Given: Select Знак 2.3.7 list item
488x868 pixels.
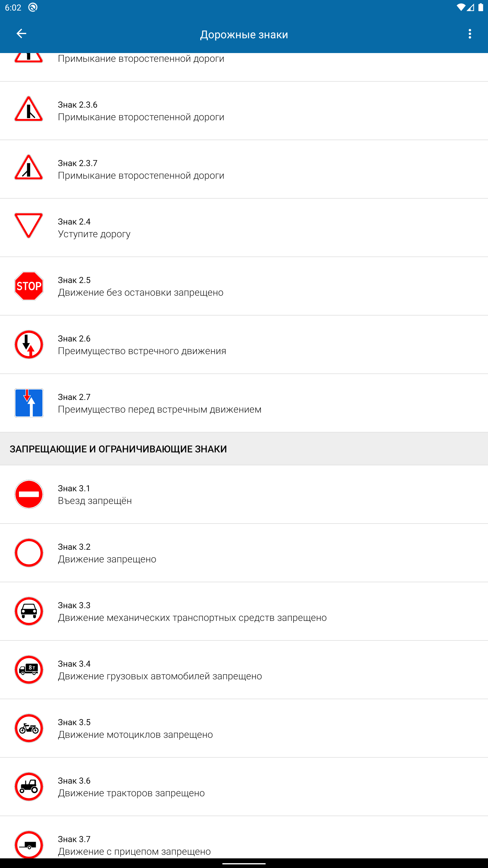Looking at the screenshot, I should (x=244, y=169).
